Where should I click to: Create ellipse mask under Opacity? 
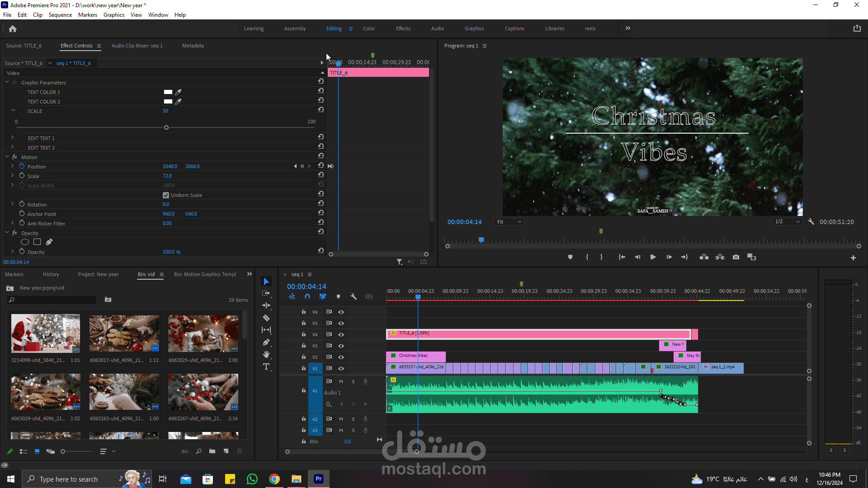(25, 242)
